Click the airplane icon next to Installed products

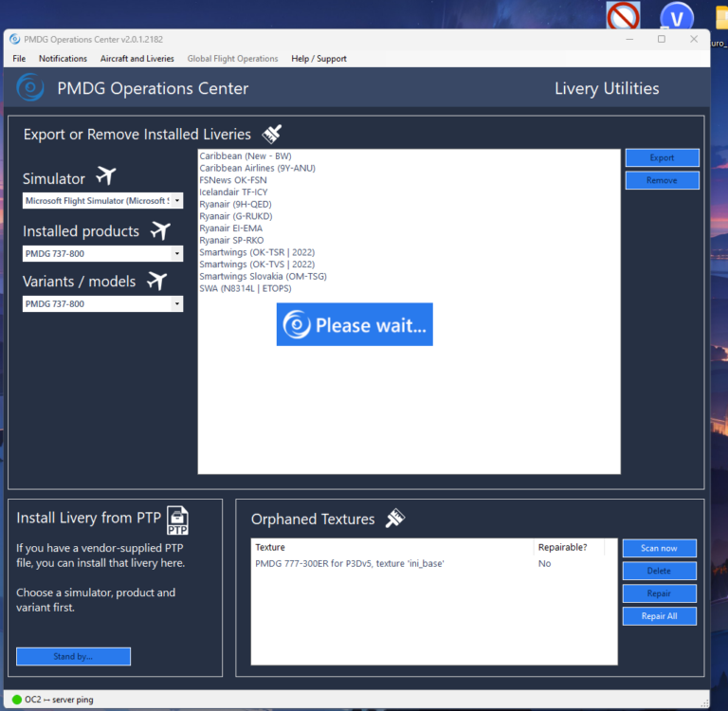(x=160, y=230)
